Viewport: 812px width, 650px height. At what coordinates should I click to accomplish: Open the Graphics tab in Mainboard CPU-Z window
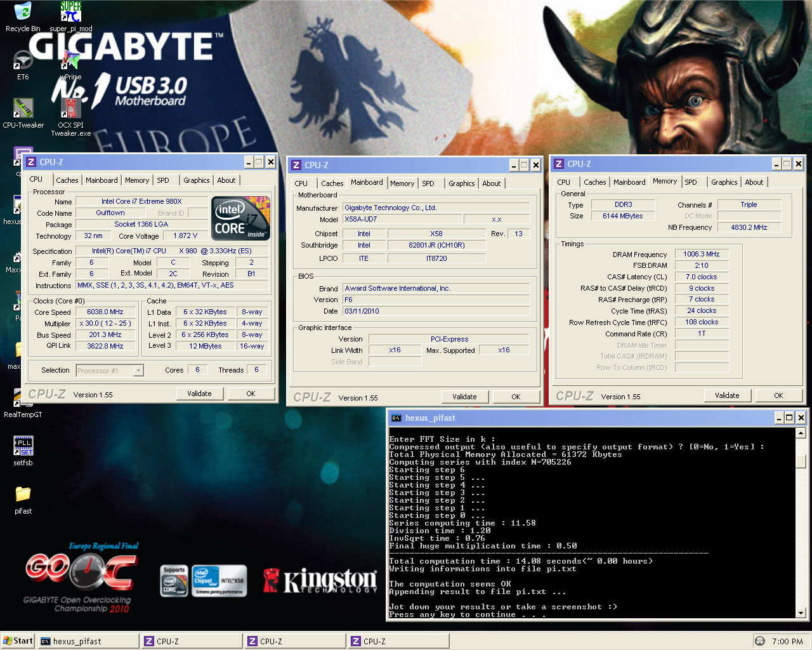click(x=461, y=183)
